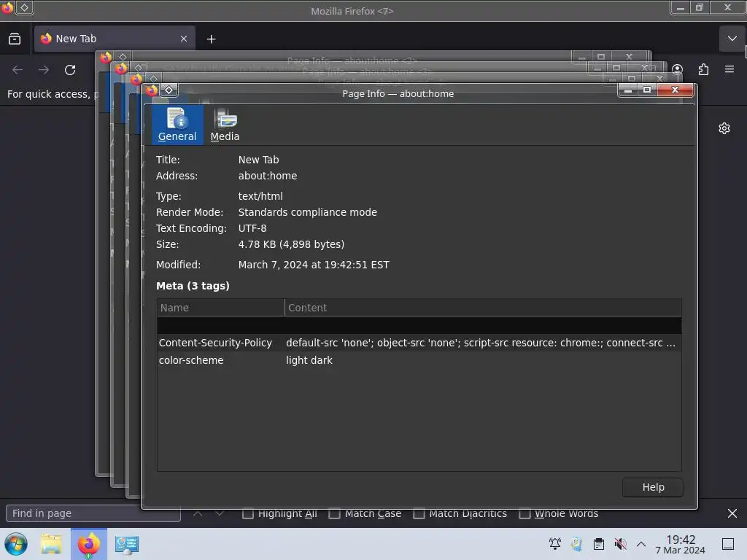The width and height of the screenshot is (747, 560).
Task: Select the New Tab browser tab
Action: coord(115,39)
